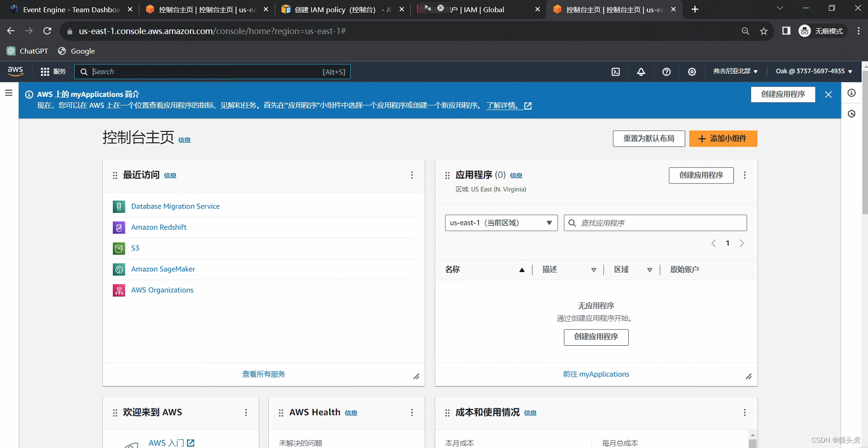
Task: Click the Amazon SageMaker icon
Action: pos(119,269)
